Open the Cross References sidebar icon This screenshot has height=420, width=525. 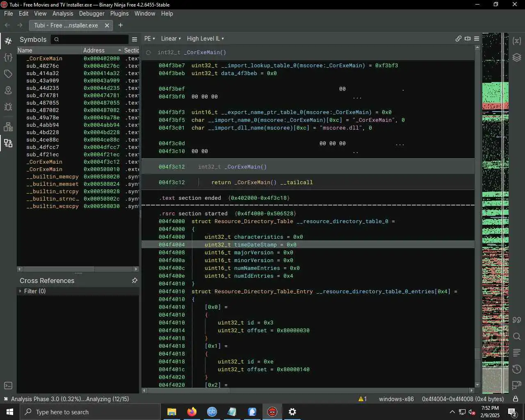coord(8,143)
